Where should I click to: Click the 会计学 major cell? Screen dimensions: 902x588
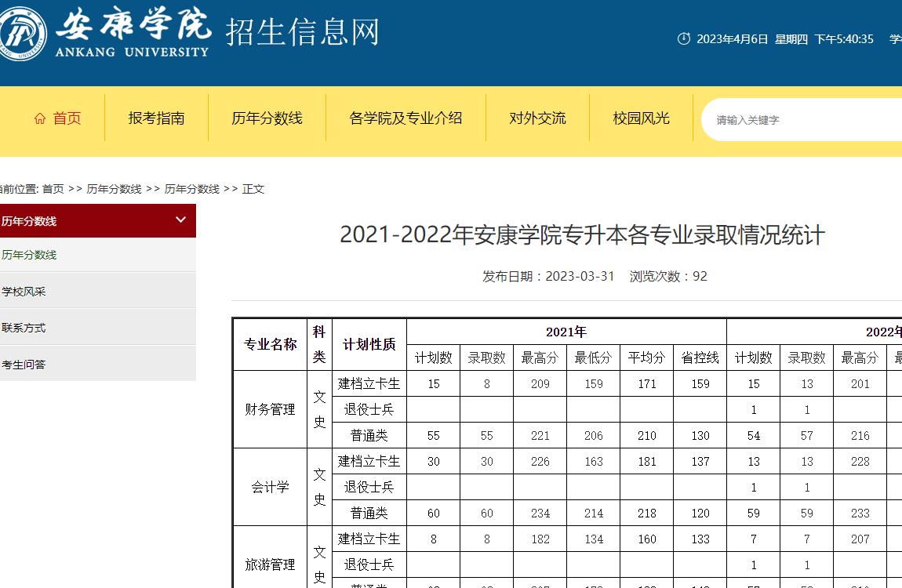click(271, 487)
